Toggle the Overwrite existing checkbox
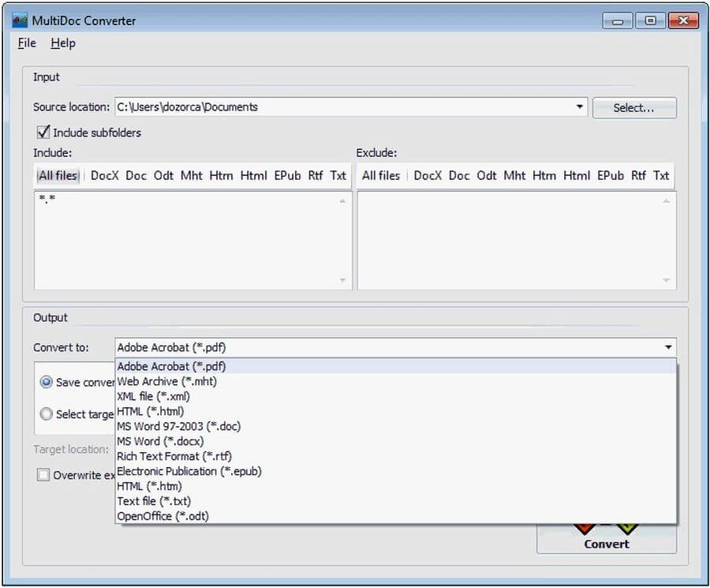The image size is (710, 588). click(43, 475)
